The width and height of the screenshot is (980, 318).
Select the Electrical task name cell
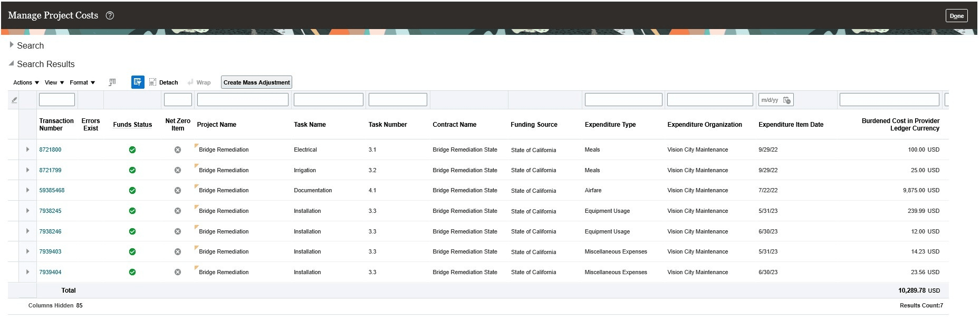305,149
